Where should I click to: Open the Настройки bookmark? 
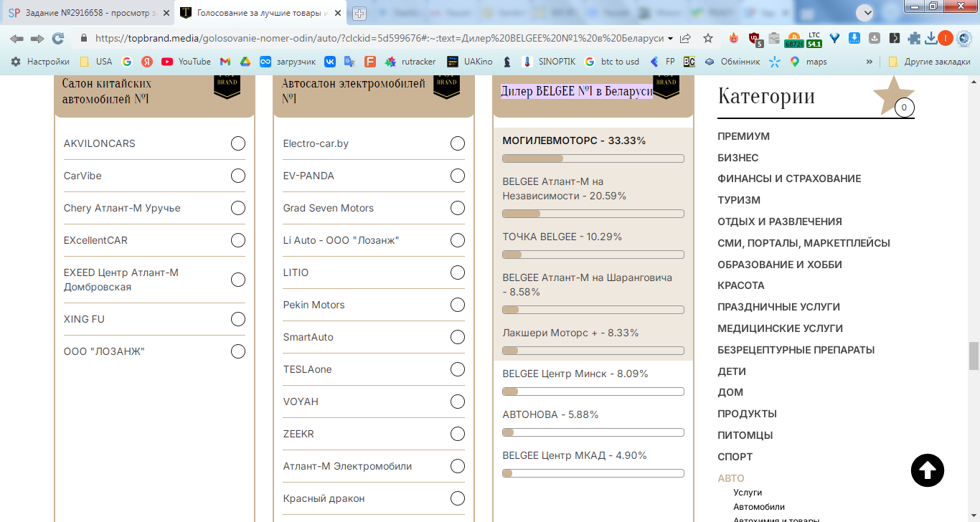[x=40, y=62]
